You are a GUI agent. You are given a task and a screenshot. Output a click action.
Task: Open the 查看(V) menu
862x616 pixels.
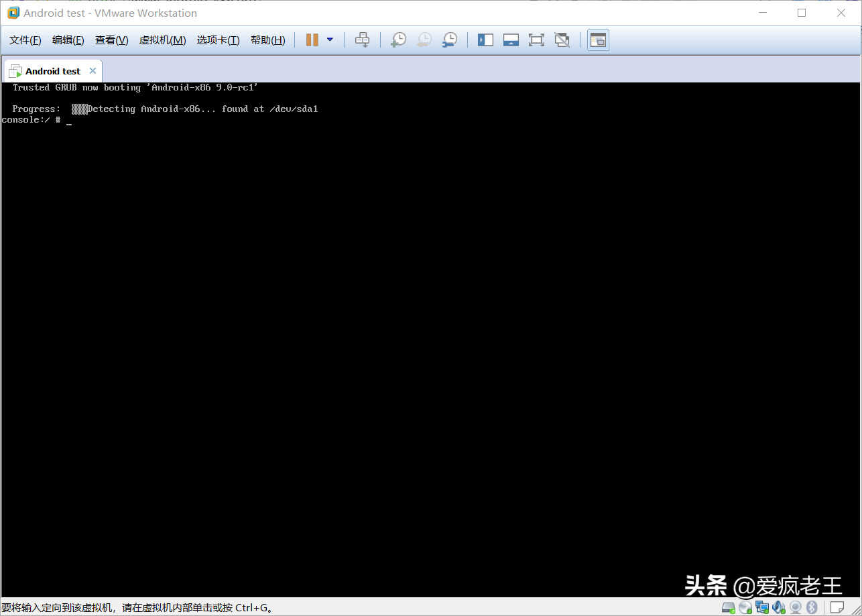tap(111, 40)
